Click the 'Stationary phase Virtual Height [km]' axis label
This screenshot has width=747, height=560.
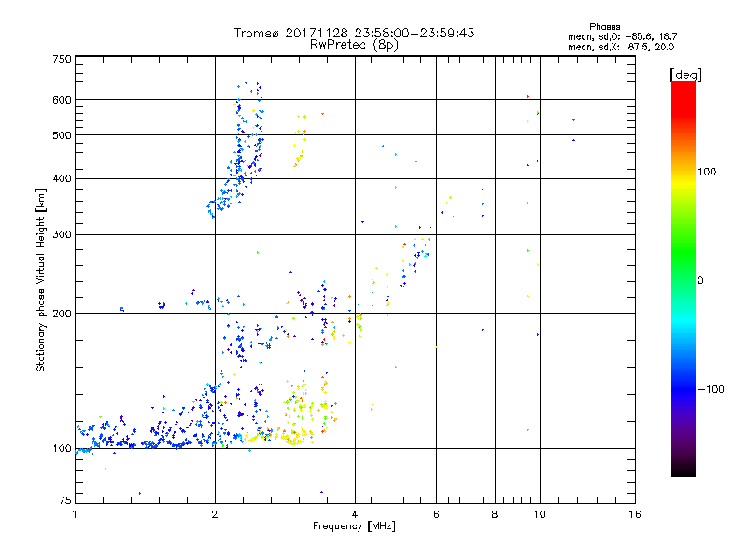click(x=40, y=280)
